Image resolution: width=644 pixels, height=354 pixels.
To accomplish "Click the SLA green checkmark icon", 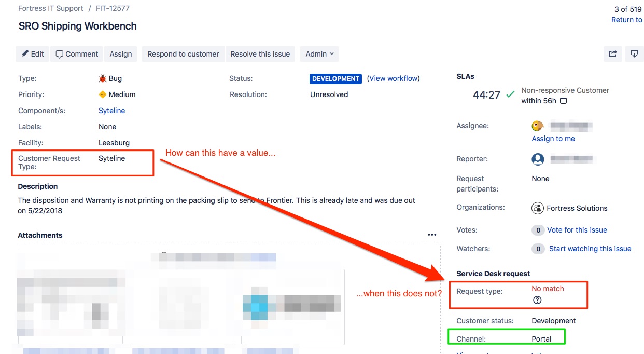I will click(x=510, y=94).
